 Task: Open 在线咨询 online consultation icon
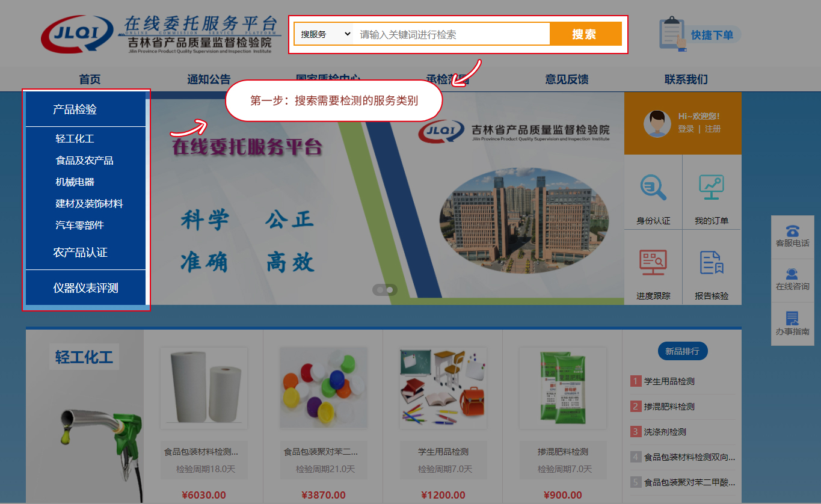(792, 274)
